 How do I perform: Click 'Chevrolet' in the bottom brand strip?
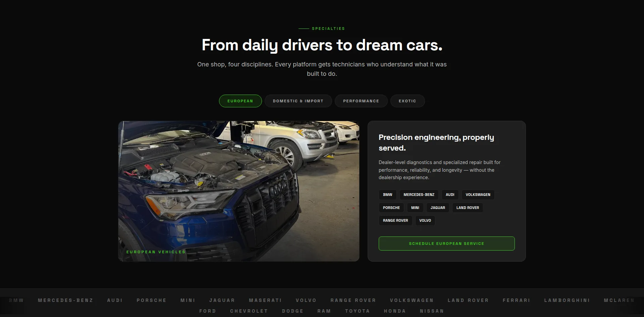(x=249, y=311)
